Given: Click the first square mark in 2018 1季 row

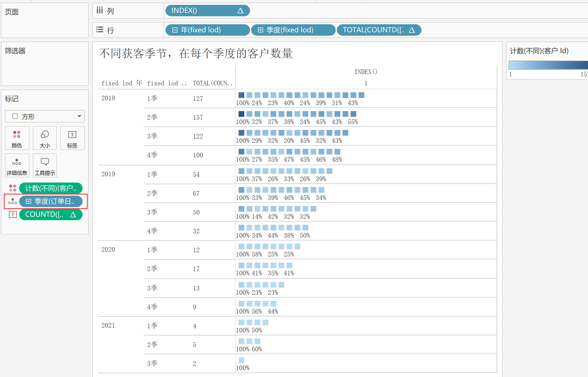Looking at the screenshot, I should [241, 95].
